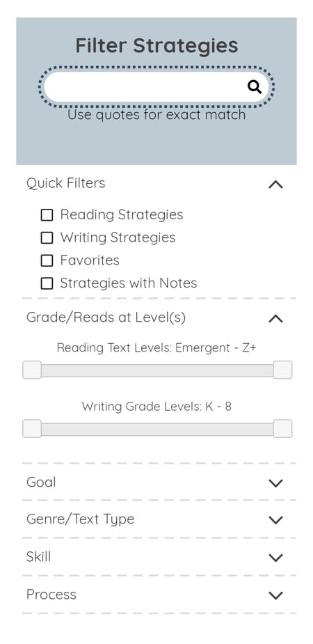Screen dimensions: 313x644
Task: Enable the Favorites checkbox
Action: [47, 260]
